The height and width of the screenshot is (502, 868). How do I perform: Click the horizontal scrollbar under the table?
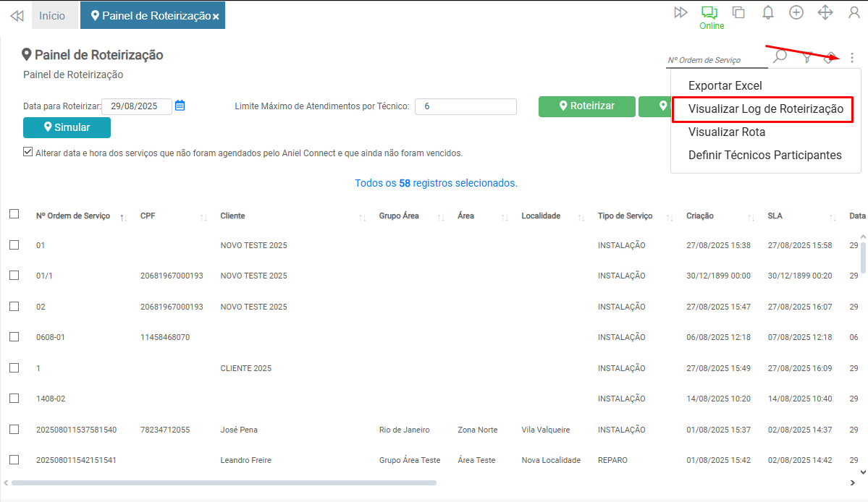224,482
